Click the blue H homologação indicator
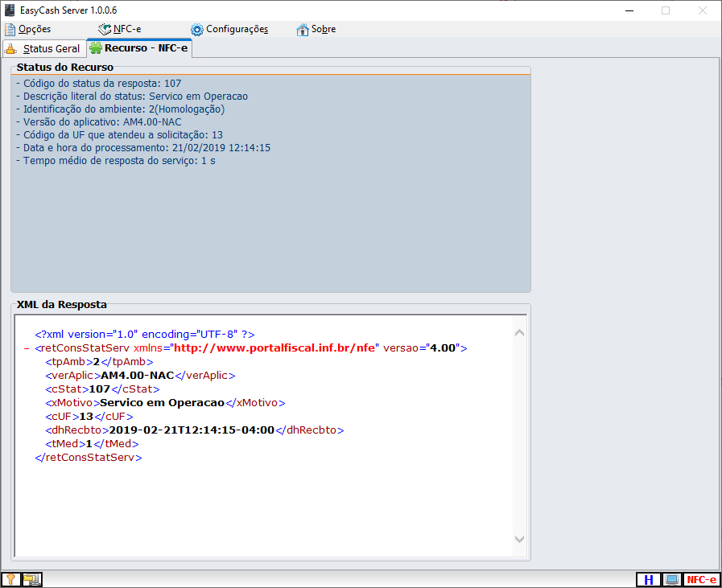The height and width of the screenshot is (588, 722). pyautogui.click(x=648, y=580)
